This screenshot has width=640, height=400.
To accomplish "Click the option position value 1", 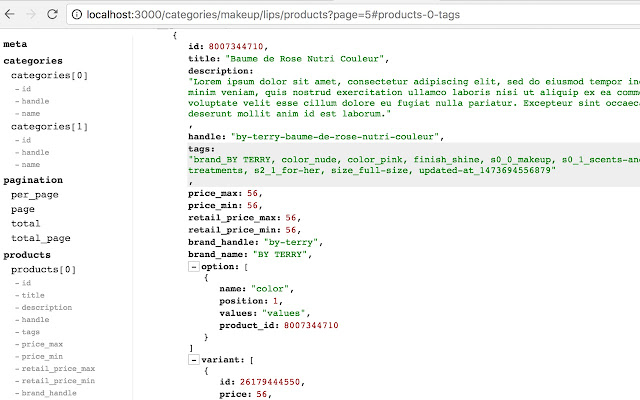I will pyautogui.click(x=276, y=301).
